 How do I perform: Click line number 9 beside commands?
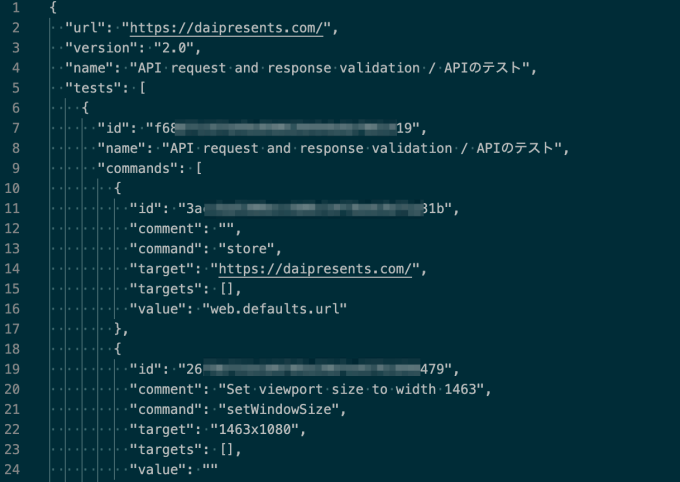15,168
